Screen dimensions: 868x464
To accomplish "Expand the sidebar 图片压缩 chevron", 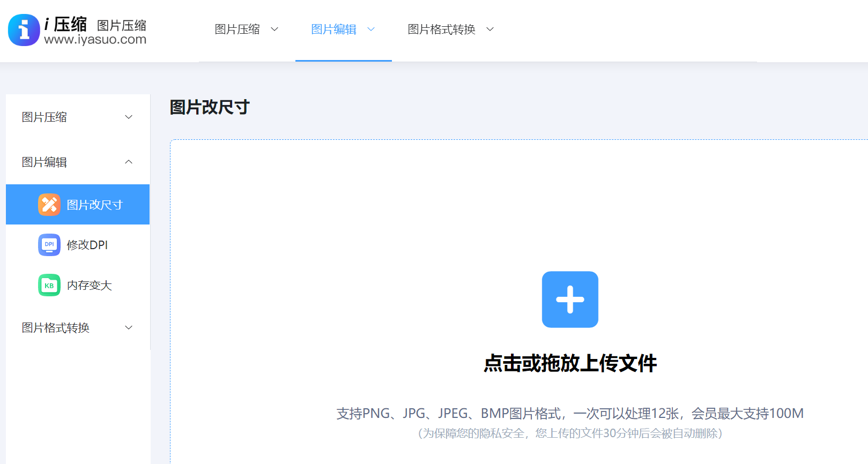I will pos(129,117).
